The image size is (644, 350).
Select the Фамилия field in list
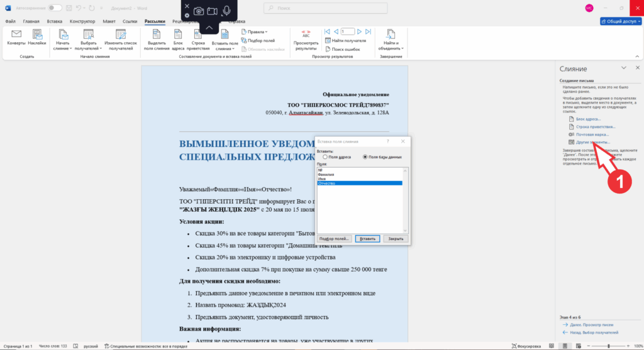click(360, 175)
